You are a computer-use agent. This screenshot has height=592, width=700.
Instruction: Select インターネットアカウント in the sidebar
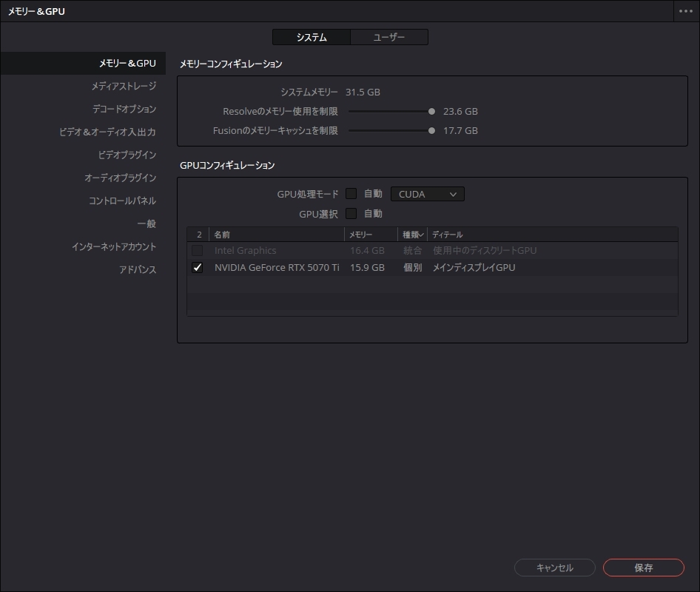tap(111, 246)
